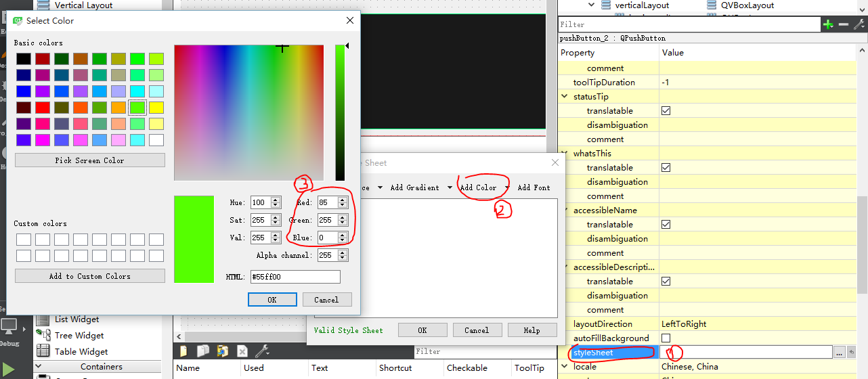Click the Qt logo in Select Color title
The height and width of the screenshot is (379, 868).
(18, 21)
